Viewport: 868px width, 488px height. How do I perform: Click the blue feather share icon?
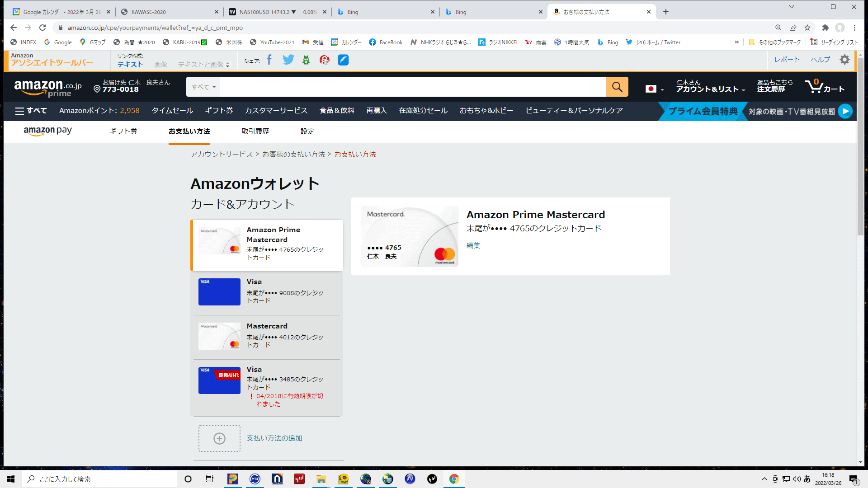(x=343, y=60)
